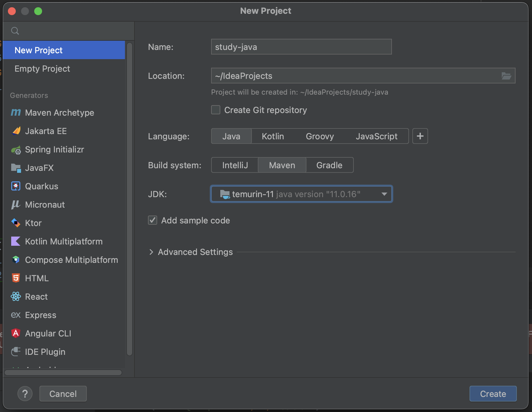Click the Quarkus generator icon
Screen dimensions: 532x412
point(16,186)
